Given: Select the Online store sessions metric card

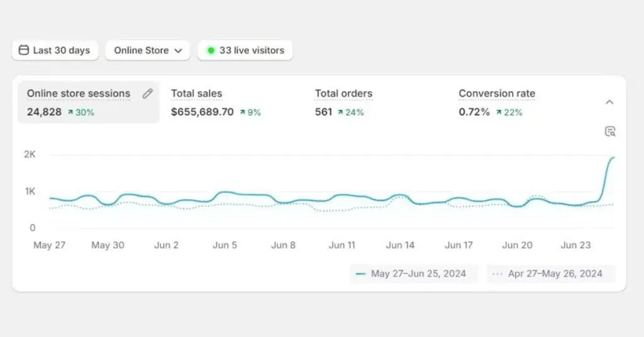Looking at the screenshot, I should (88, 102).
